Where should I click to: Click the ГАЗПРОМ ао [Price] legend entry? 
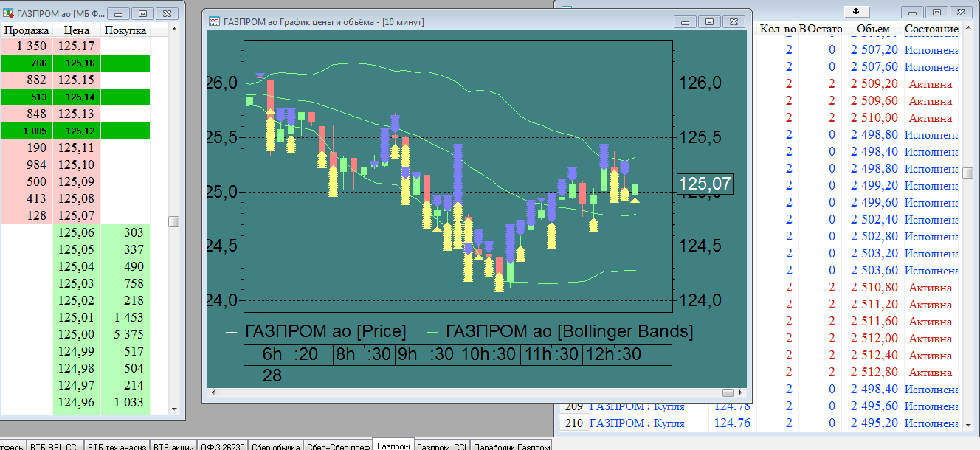click(315, 331)
